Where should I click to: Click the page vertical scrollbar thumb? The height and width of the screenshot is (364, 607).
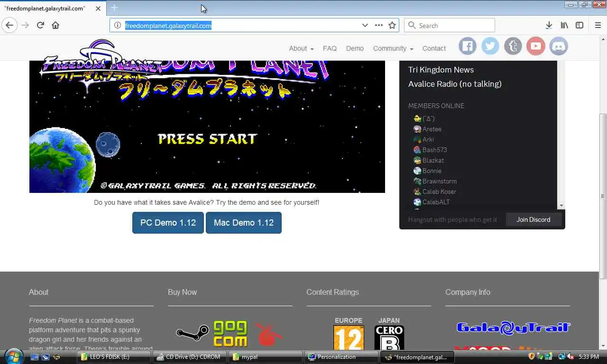click(603, 196)
